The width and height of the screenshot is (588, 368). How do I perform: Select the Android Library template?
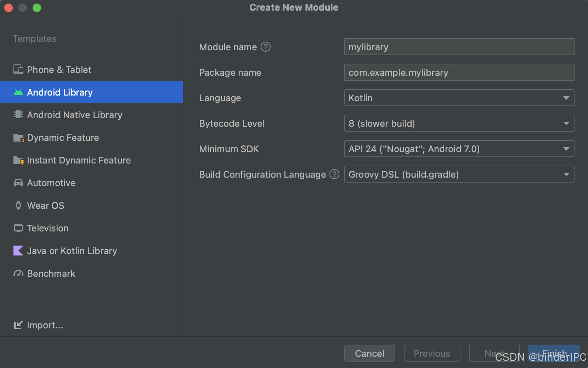coord(91,92)
